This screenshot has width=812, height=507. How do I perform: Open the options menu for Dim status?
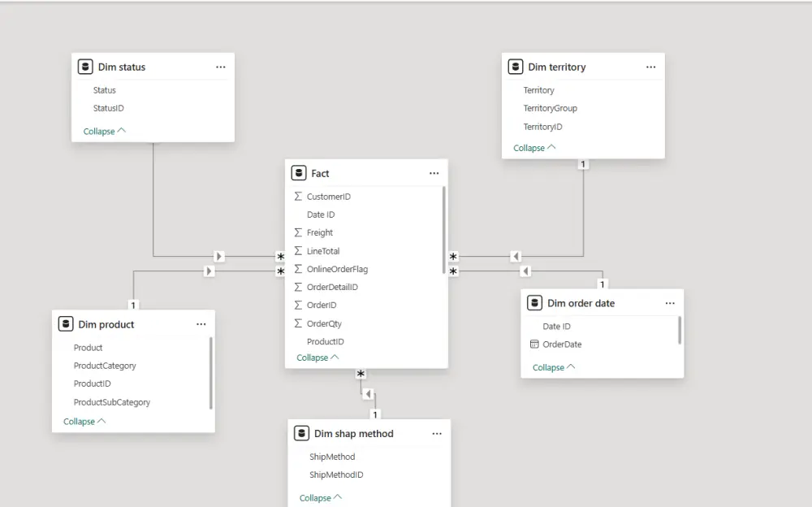(x=220, y=66)
